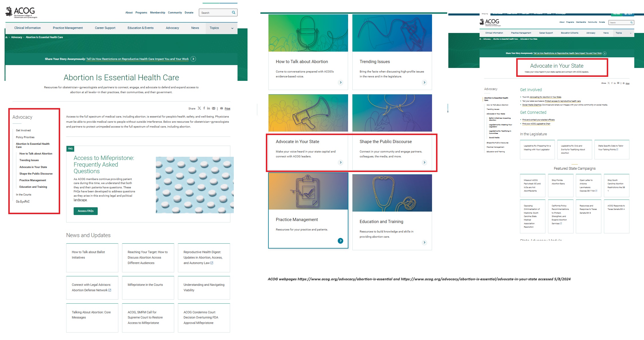
Task: Click the Share icon on the advocacy page
Action: click(193, 109)
